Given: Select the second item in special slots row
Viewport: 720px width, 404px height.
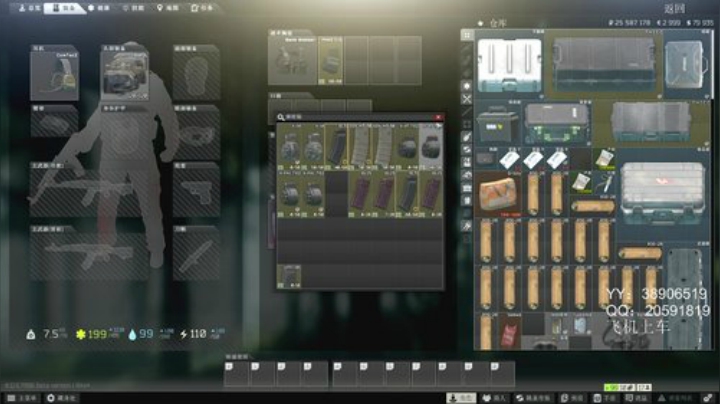Looking at the screenshot, I should pos(331,61).
